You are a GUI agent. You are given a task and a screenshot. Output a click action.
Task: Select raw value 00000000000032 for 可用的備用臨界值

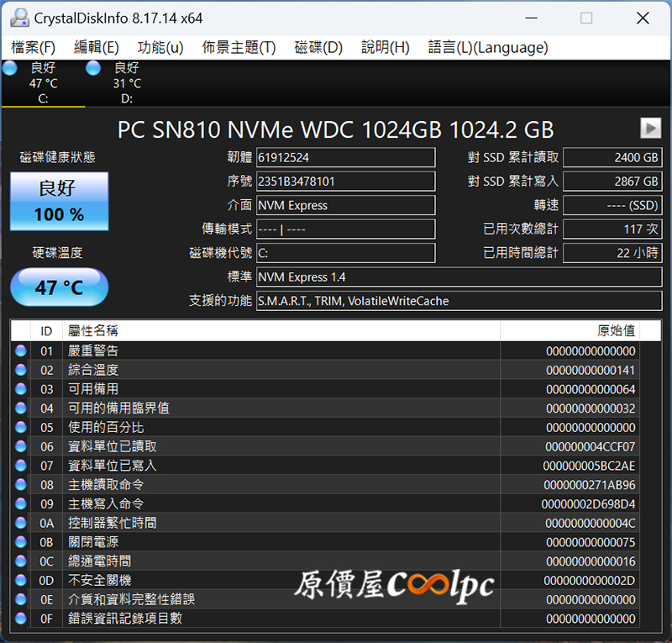click(591, 408)
